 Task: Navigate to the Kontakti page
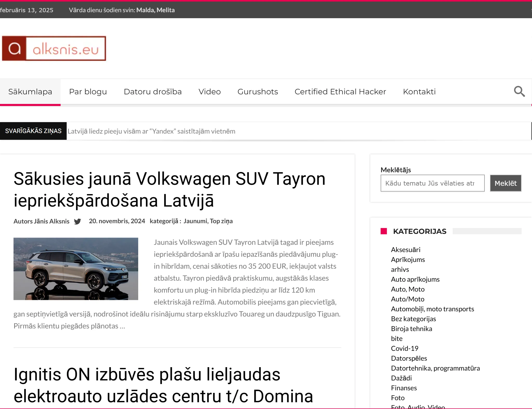tap(419, 92)
